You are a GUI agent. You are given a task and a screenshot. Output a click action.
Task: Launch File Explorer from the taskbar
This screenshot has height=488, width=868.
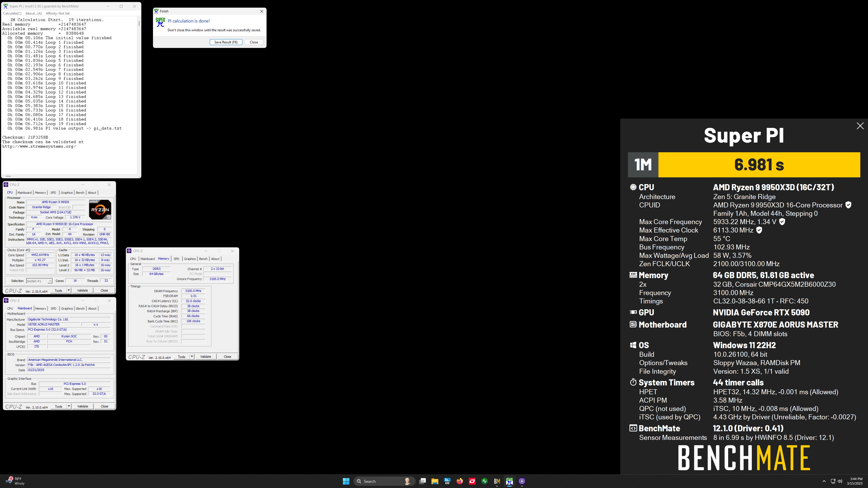point(435,481)
